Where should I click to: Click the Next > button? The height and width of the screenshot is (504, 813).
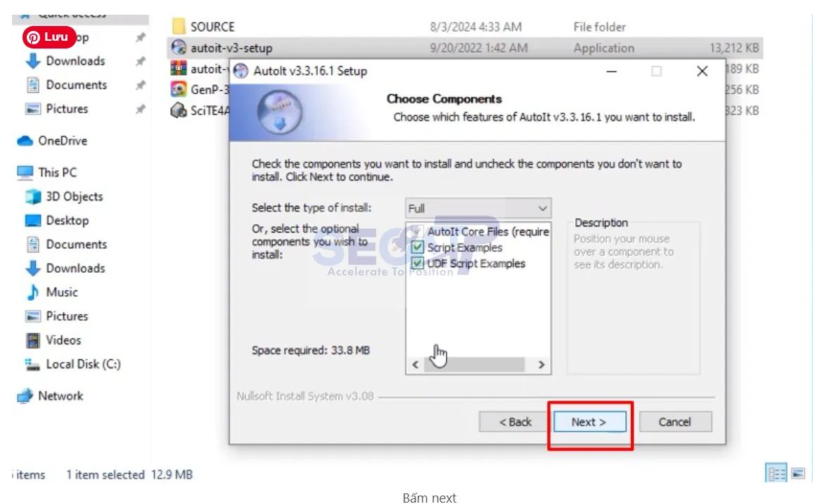tap(589, 422)
